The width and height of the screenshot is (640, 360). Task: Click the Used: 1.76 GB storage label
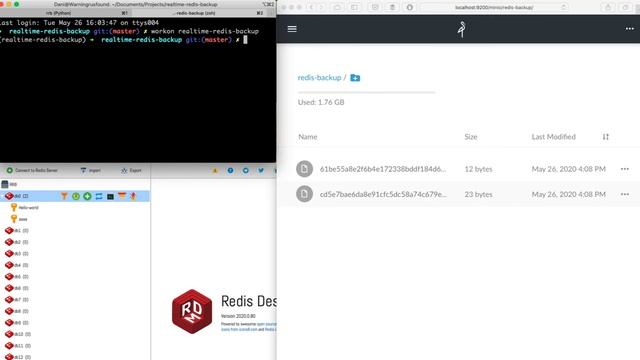pos(321,102)
